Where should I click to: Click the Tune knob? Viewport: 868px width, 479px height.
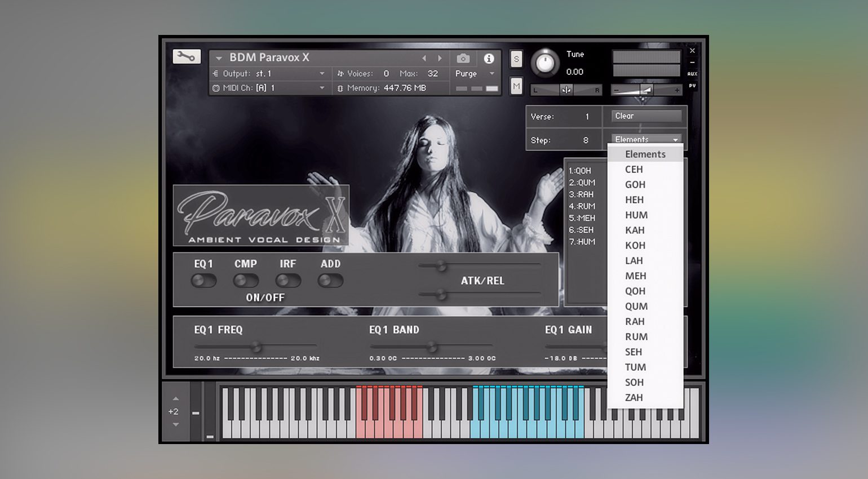(544, 63)
